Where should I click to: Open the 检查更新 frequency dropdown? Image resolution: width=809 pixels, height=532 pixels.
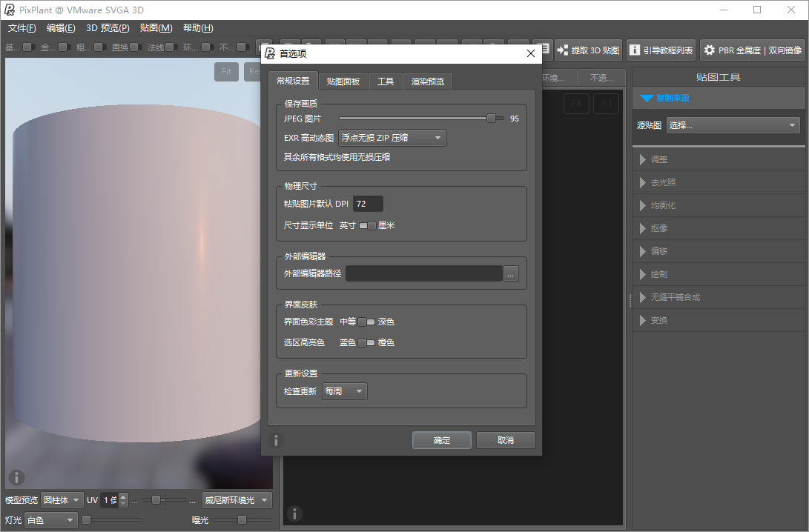tap(345, 391)
